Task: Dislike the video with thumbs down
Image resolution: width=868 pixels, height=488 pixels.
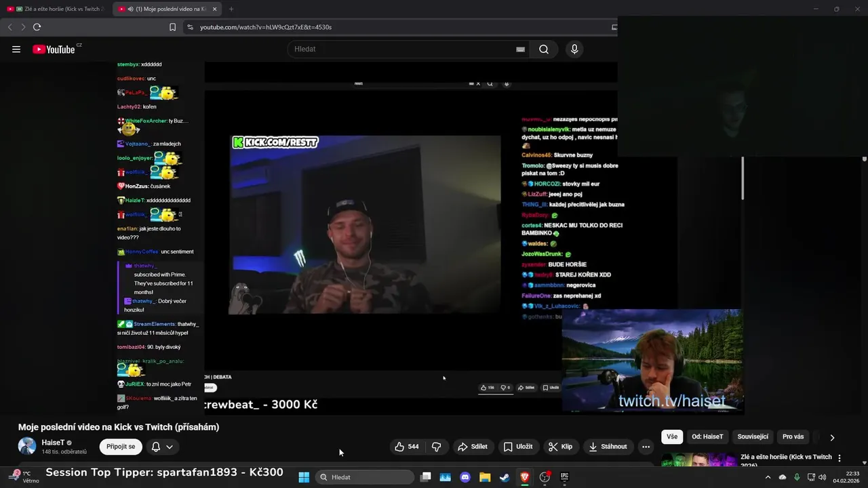Action: (436, 447)
